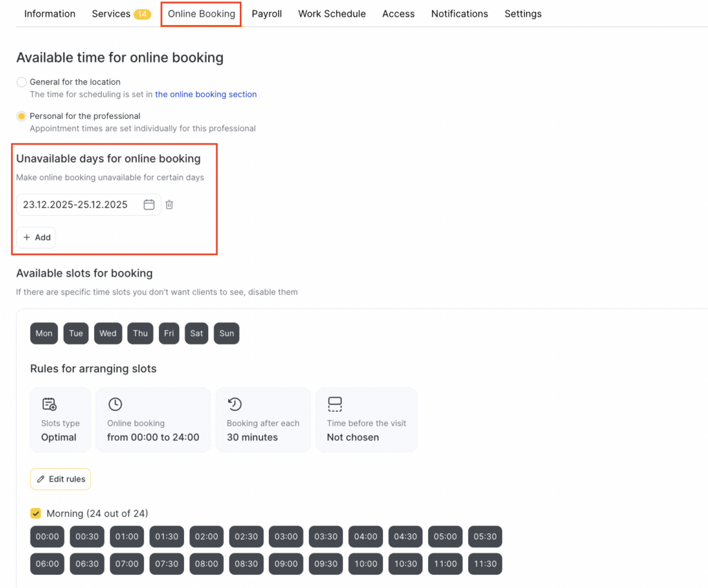Viewport: 708px width, 588px height.
Task: Switch to the Work Schedule tab
Action: point(332,14)
